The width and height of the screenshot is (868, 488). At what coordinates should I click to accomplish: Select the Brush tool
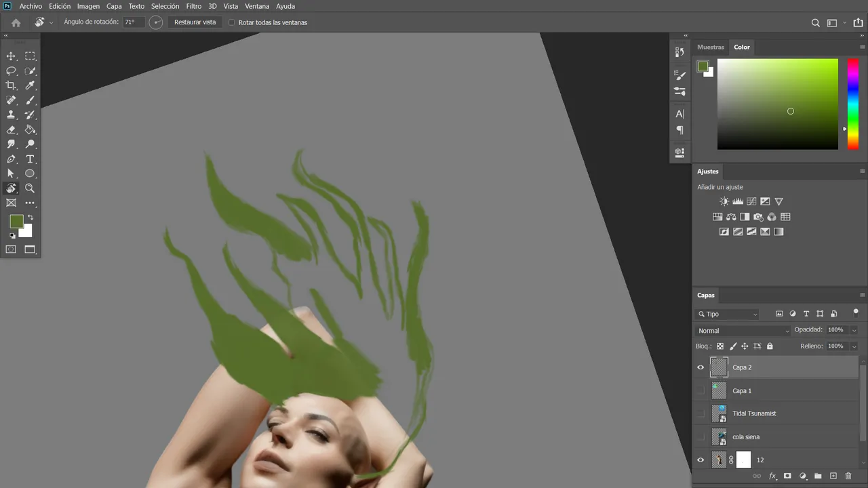(30, 100)
